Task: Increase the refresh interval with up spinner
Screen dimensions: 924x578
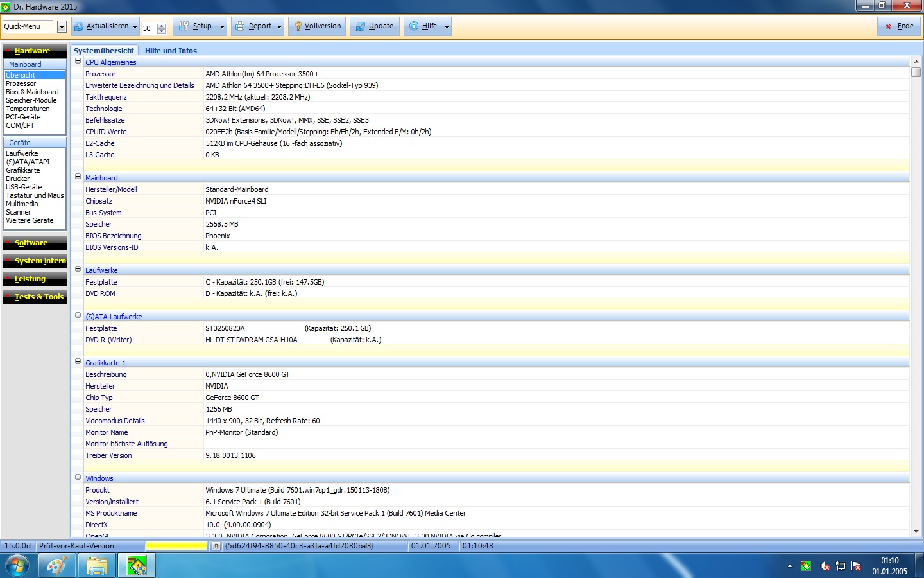Action: pyautogui.click(x=162, y=26)
